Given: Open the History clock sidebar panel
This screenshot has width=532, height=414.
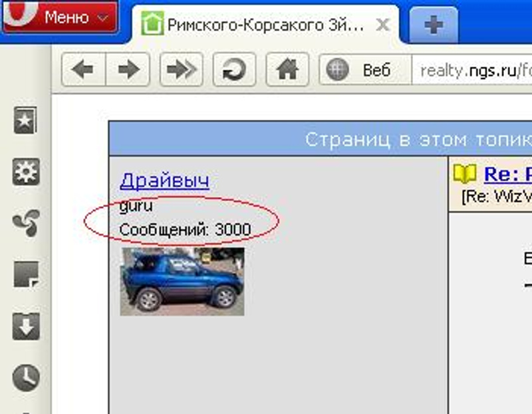Looking at the screenshot, I should [x=26, y=377].
